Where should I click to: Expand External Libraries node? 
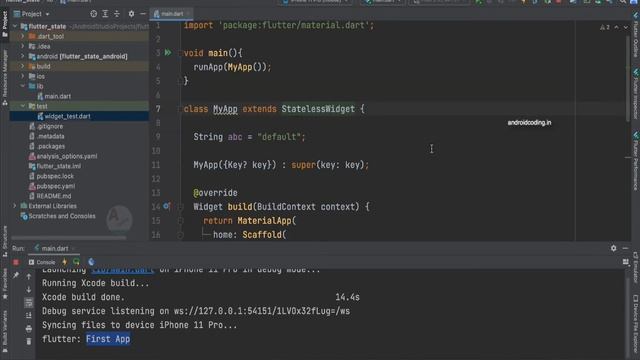tap(15, 206)
